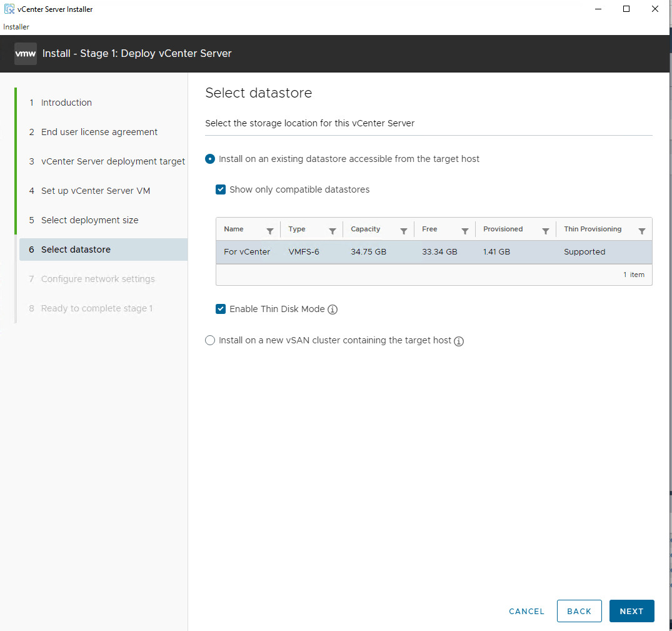Open info tooltip for Thin Disk Mode

point(333,310)
